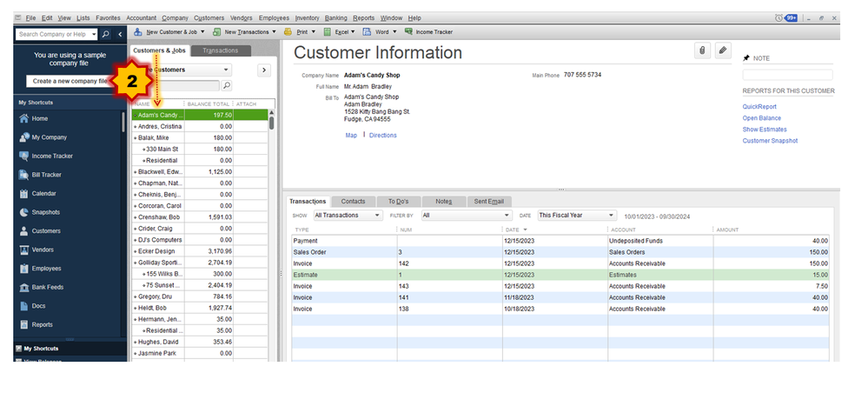Open the File menu

(x=30, y=18)
